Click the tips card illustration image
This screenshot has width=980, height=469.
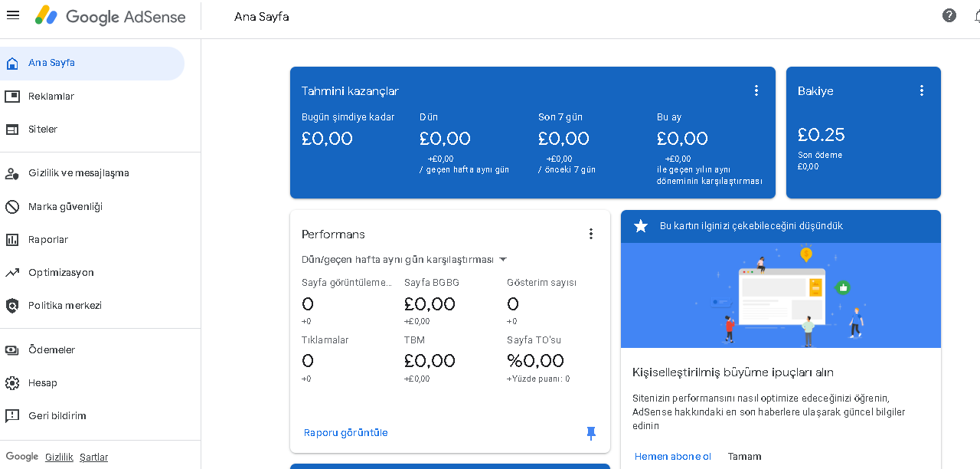point(781,295)
